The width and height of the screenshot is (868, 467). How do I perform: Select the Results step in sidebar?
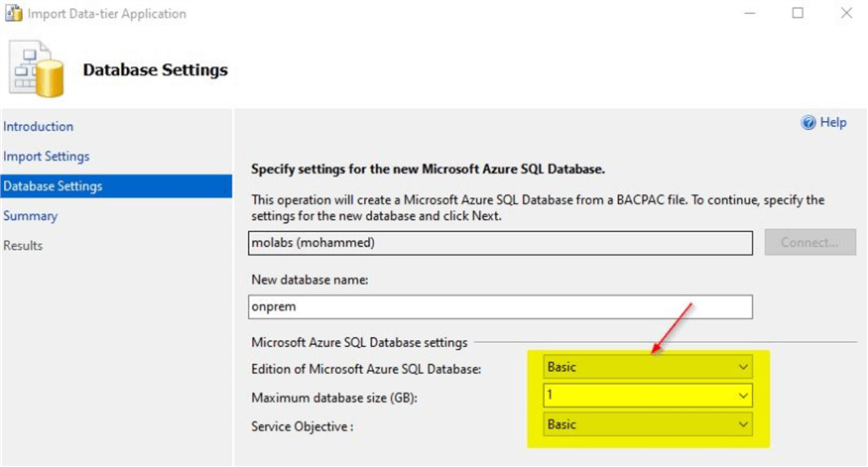pyautogui.click(x=23, y=246)
